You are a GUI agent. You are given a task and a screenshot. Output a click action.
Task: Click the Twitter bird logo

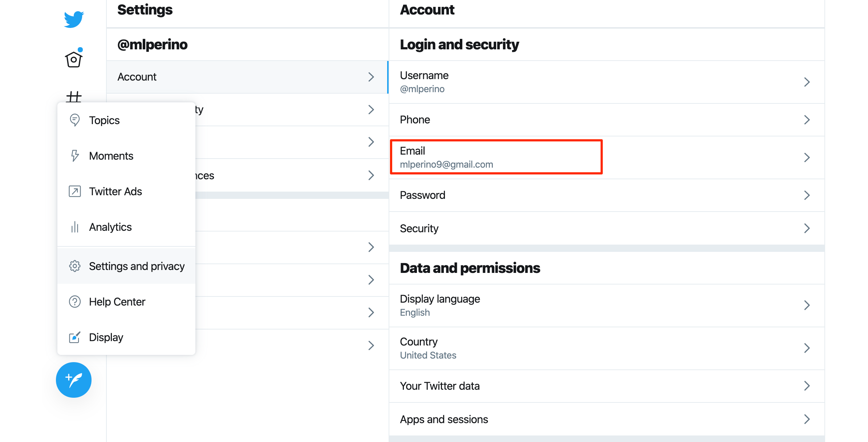(x=74, y=19)
